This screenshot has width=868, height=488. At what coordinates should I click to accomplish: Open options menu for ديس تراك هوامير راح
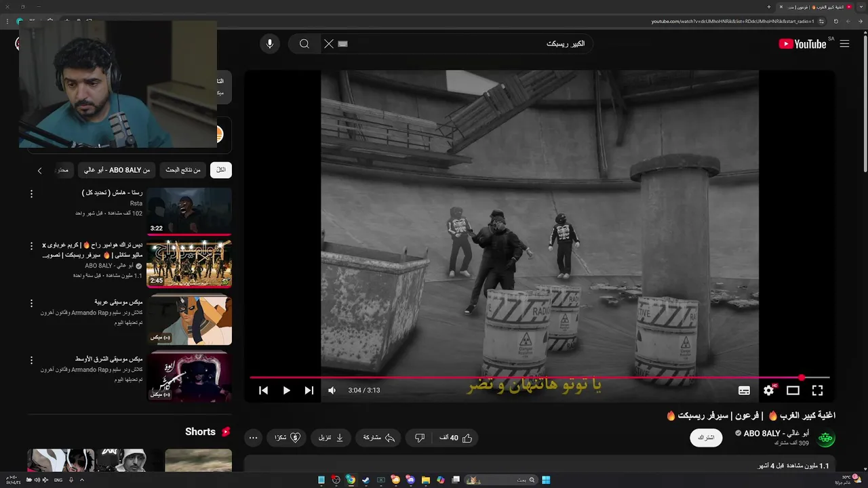(31, 247)
